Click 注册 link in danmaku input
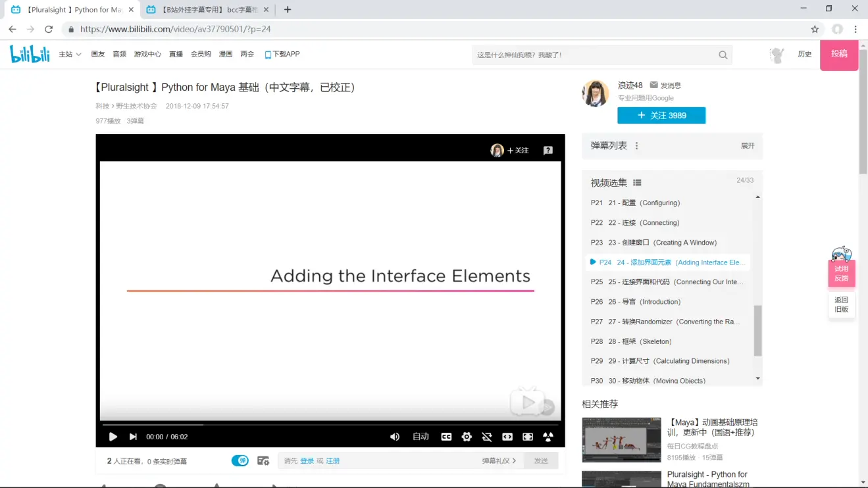This screenshot has width=868, height=488. (333, 461)
